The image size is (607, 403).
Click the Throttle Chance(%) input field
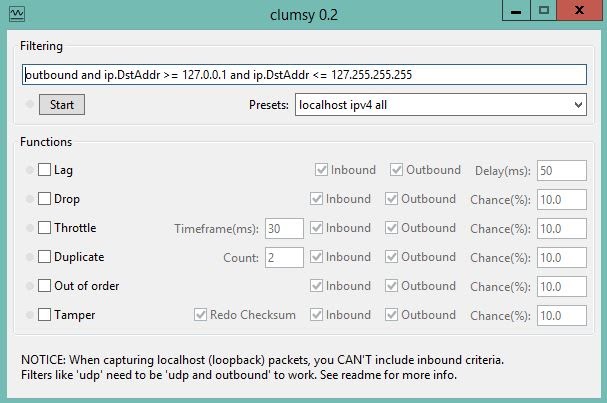(x=562, y=228)
